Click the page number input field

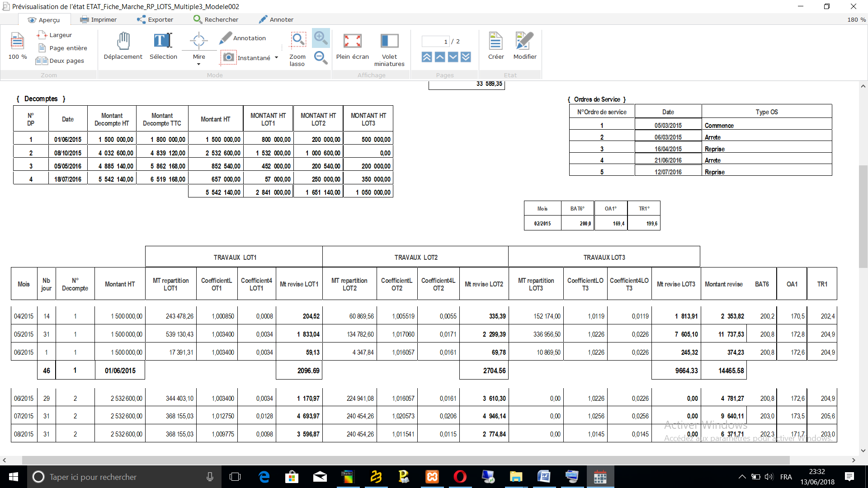(x=435, y=42)
